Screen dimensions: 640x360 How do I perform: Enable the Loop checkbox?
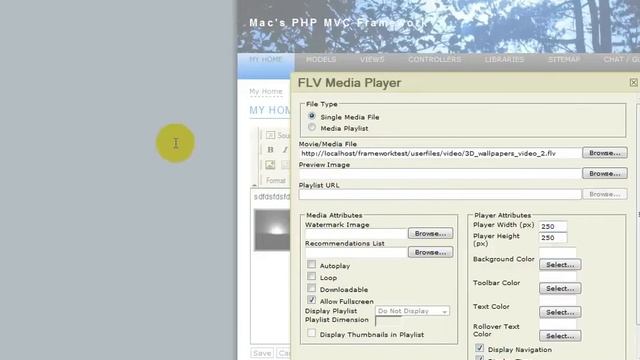click(311, 276)
